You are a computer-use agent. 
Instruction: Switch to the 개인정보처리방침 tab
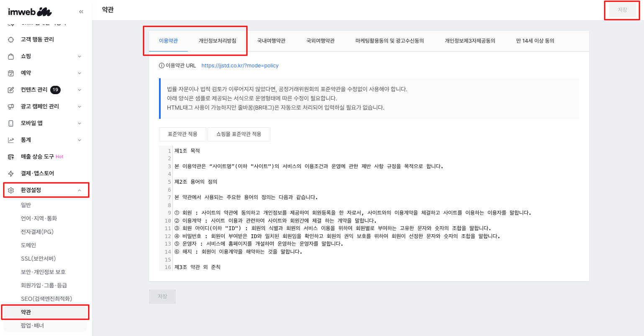click(216, 40)
